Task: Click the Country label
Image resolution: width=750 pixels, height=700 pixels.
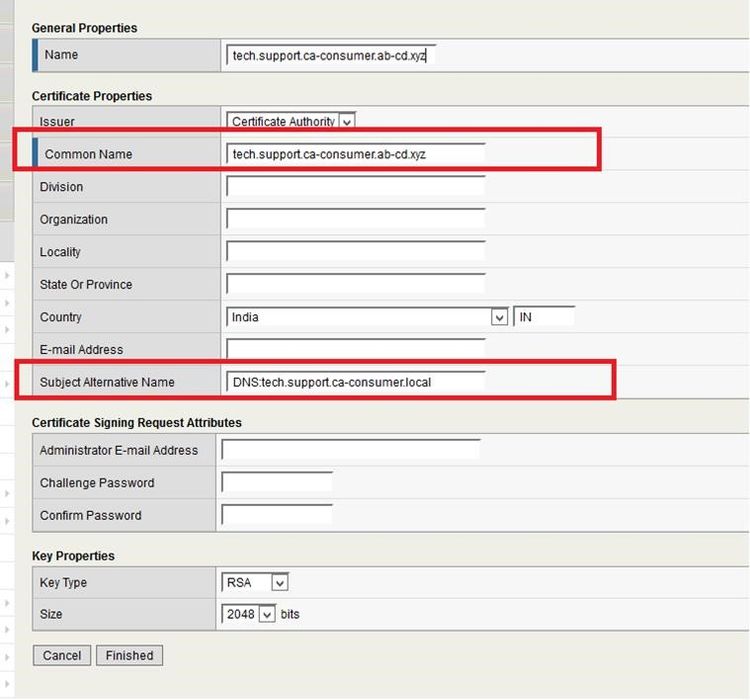Action: tap(61, 317)
